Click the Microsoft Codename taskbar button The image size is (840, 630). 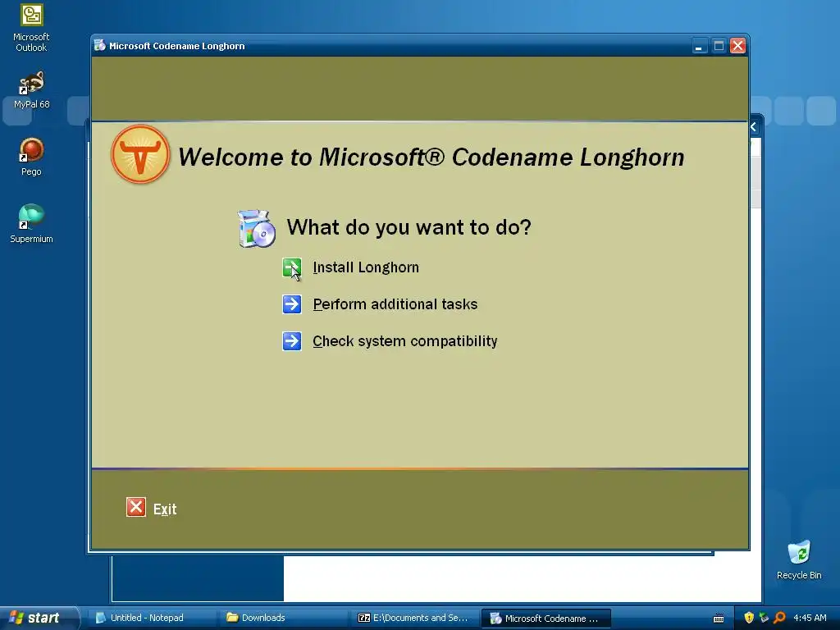tap(546, 619)
